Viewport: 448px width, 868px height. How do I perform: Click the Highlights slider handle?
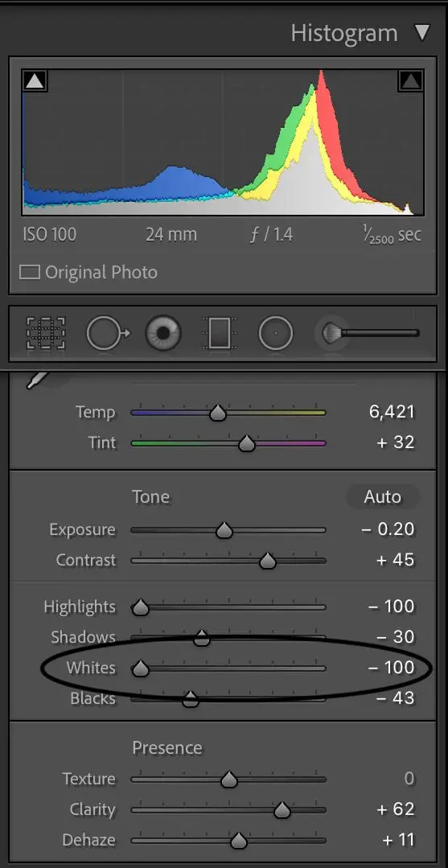point(140,608)
